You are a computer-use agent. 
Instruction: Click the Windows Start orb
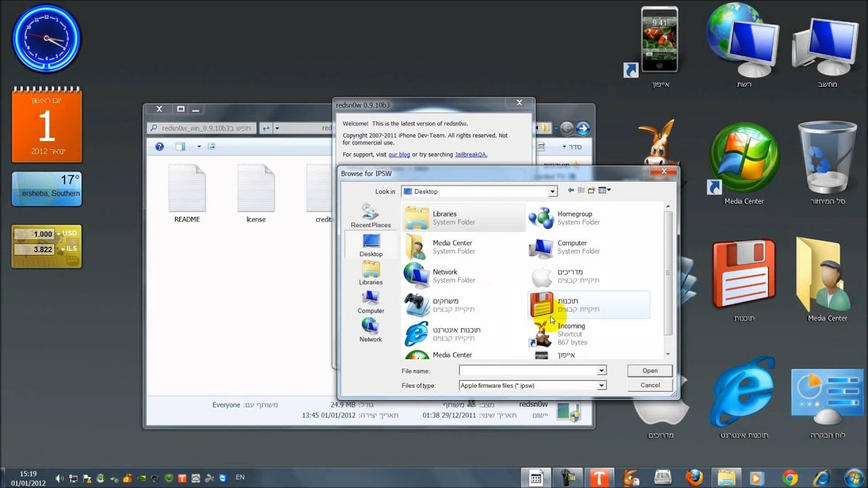[x=854, y=477]
